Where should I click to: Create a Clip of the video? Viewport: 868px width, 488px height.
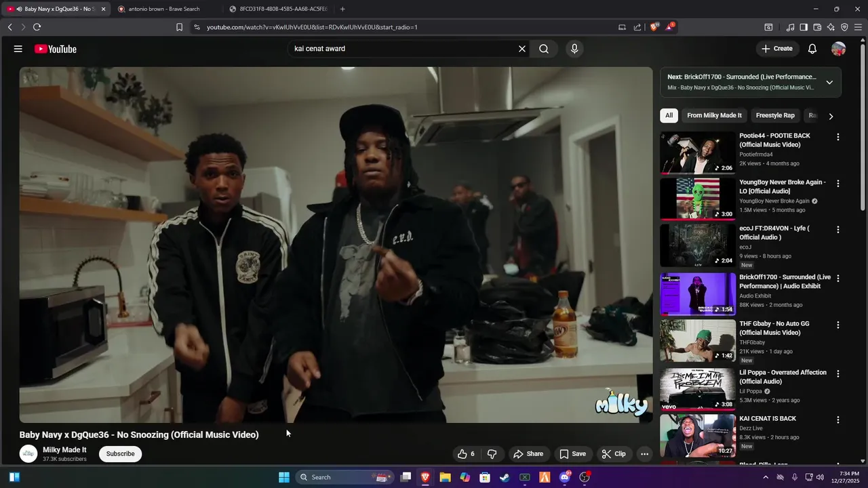click(614, 454)
